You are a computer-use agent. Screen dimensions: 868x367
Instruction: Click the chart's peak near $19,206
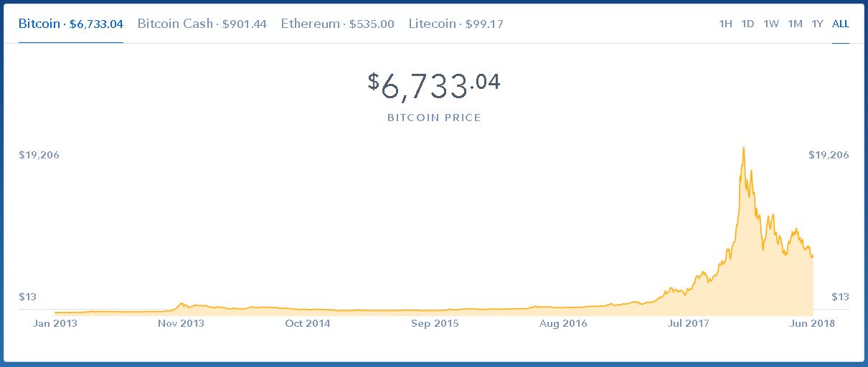(x=743, y=148)
